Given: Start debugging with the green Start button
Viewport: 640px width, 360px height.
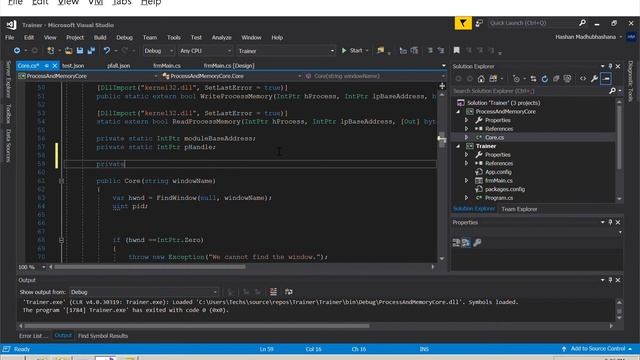Looking at the screenshot, I should [352, 51].
